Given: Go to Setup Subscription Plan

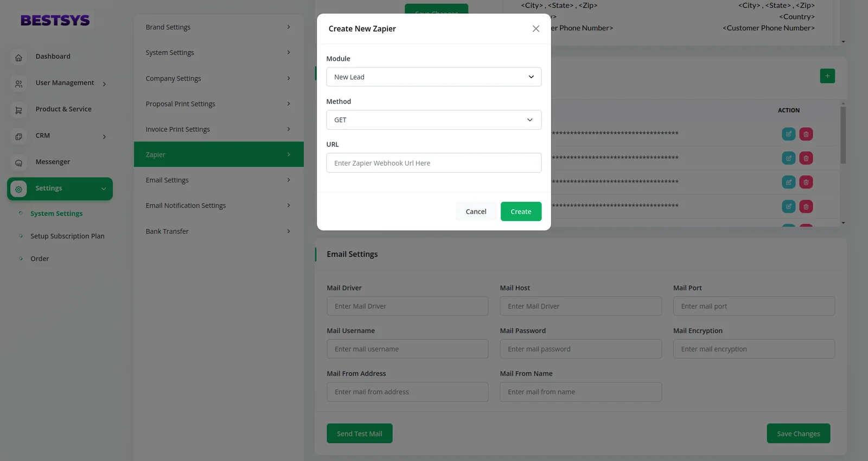Looking at the screenshot, I should [x=67, y=236].
